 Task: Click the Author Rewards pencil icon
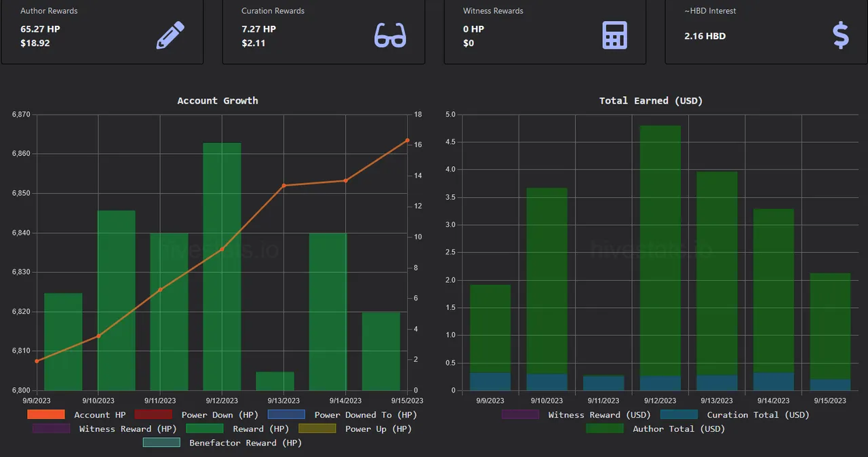[x=170, y=35]
